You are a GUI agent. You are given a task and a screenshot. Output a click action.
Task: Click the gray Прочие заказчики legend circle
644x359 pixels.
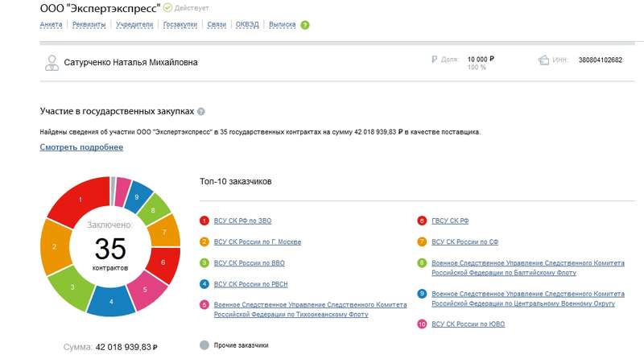204,345
